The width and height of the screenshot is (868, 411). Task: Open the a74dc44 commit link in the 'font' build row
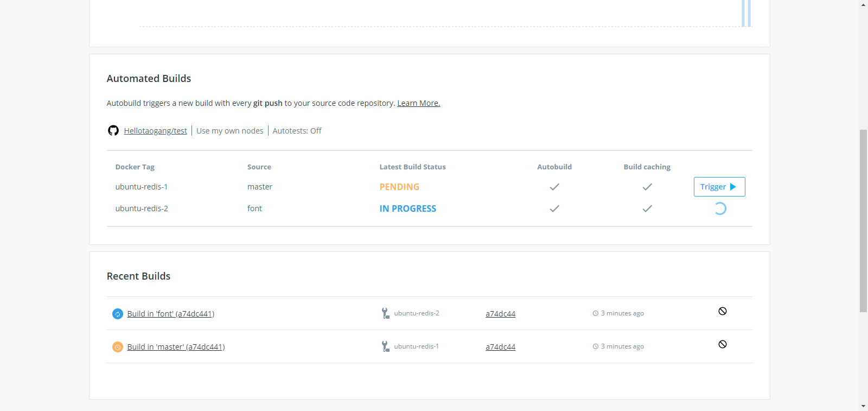click(x=500, y=314)
